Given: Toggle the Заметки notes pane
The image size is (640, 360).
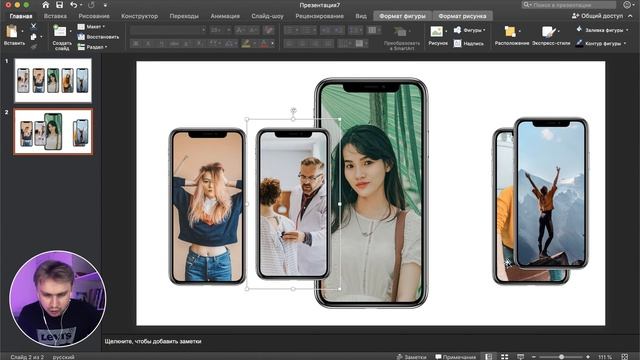Looking at the screenshot, I should coord(411,357).
